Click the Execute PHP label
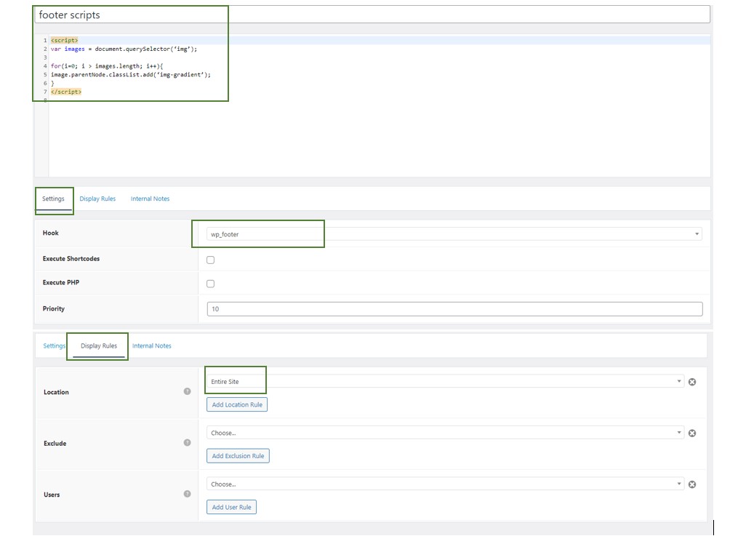This screenshot has width=738, height=560. coord(61,282)
